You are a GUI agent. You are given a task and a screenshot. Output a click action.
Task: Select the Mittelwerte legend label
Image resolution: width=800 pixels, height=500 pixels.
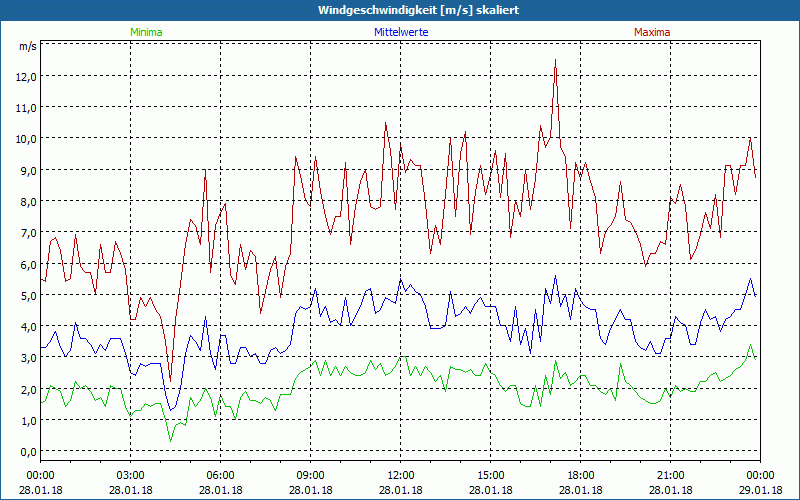400,32
